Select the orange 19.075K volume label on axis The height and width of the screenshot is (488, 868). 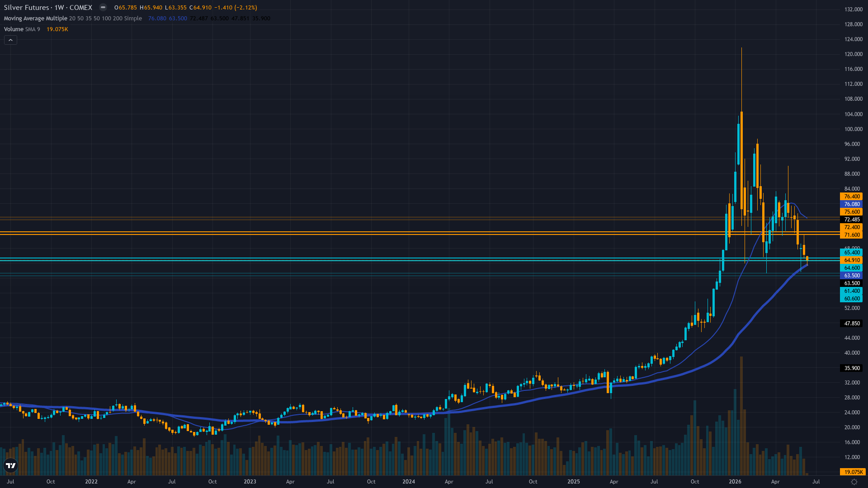pos(853,472)
